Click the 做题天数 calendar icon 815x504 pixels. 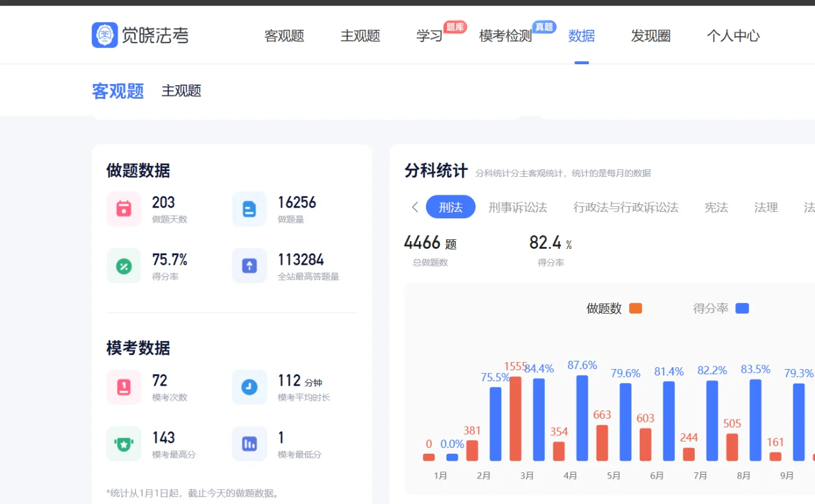click(124, 209)
